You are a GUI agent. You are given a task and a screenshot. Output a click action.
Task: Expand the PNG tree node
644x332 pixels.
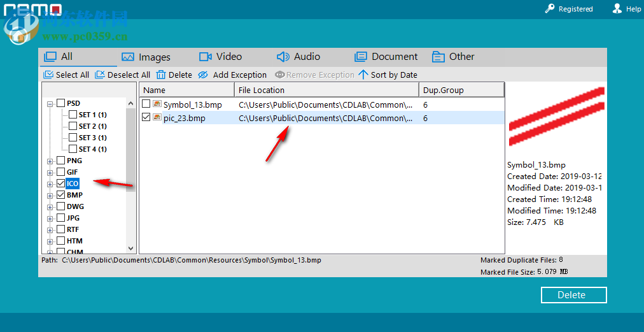[x=50, y=161]
